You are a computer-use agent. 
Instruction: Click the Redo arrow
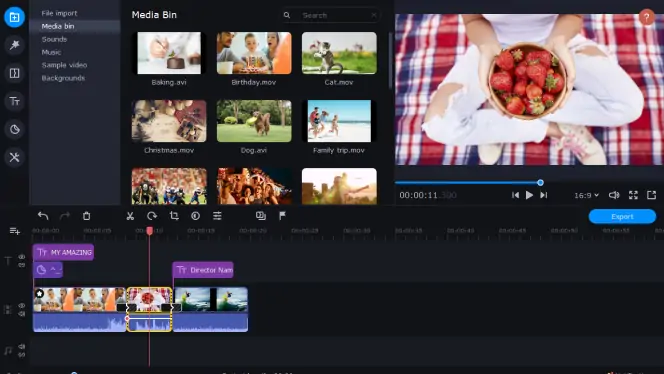tap(65, 216)
